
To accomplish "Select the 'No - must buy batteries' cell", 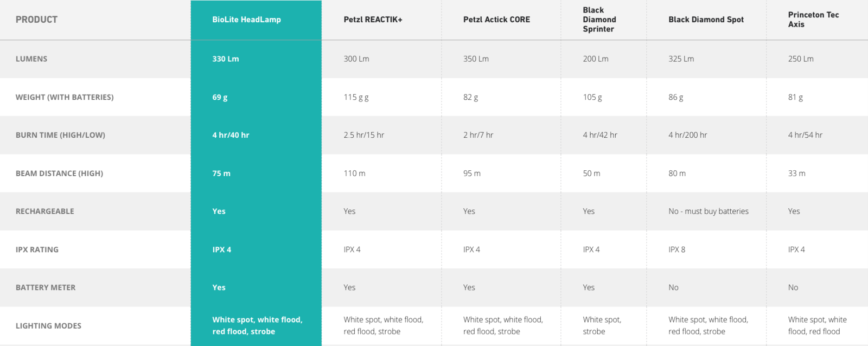I will [x=709, y=212].
